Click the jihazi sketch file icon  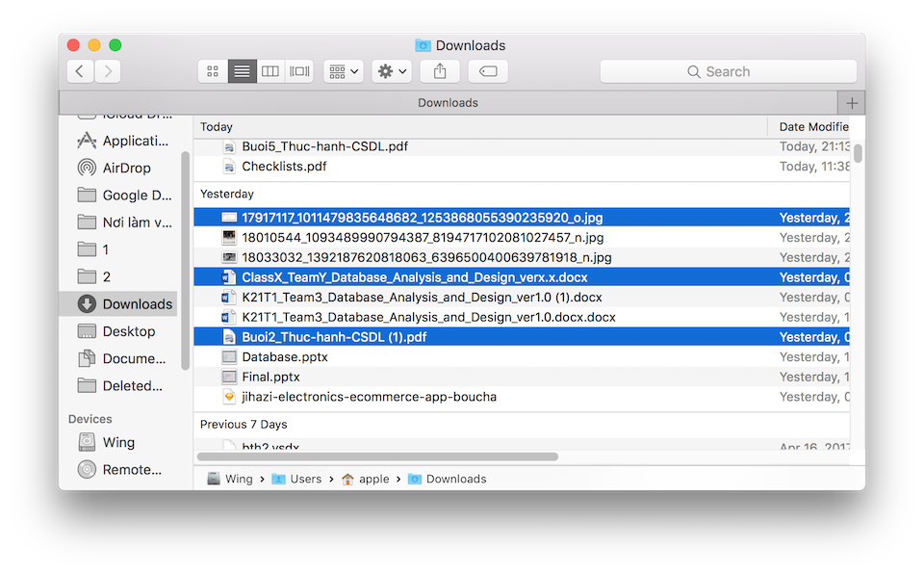pos(229,397)
